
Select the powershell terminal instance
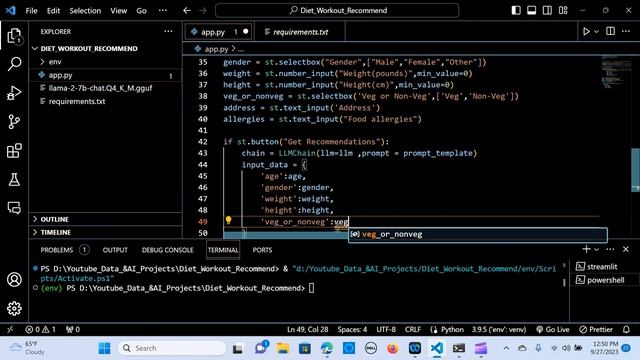point(605,280)
